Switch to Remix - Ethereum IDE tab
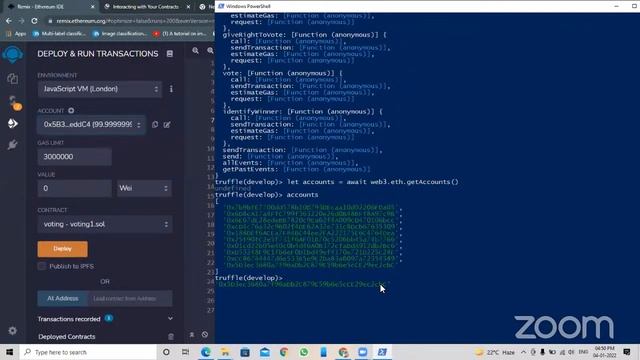Screen dimensions: 640x360 48,7
